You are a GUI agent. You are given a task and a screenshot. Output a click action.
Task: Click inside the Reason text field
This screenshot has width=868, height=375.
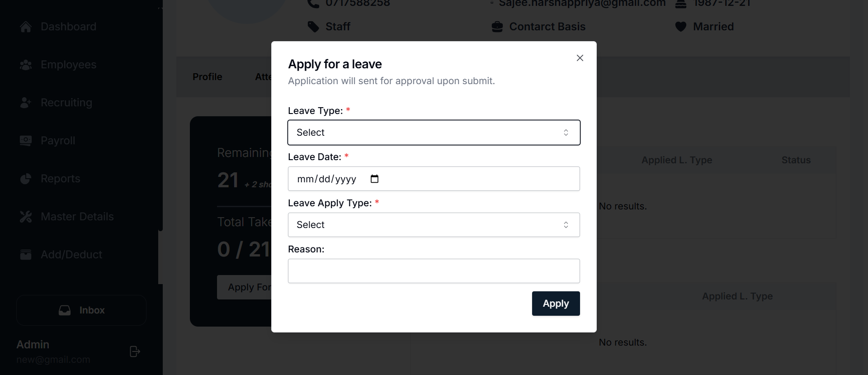[x=434, y=271]
